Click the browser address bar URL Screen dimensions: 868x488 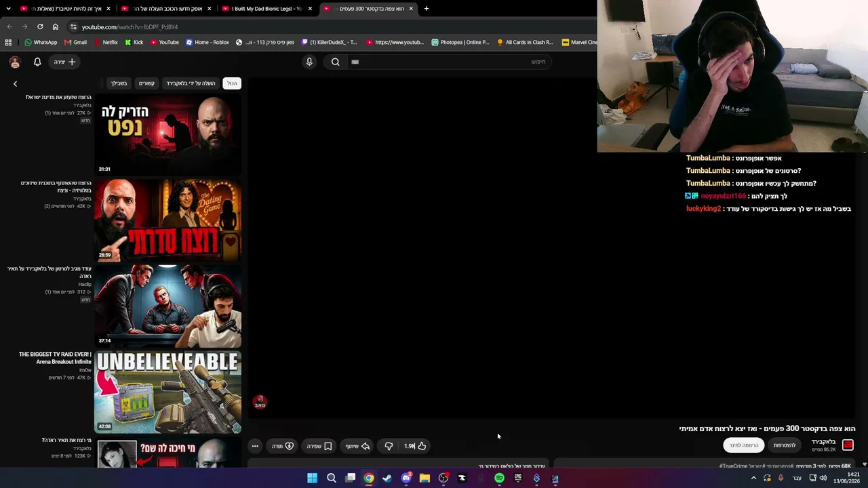pos(130,27)
